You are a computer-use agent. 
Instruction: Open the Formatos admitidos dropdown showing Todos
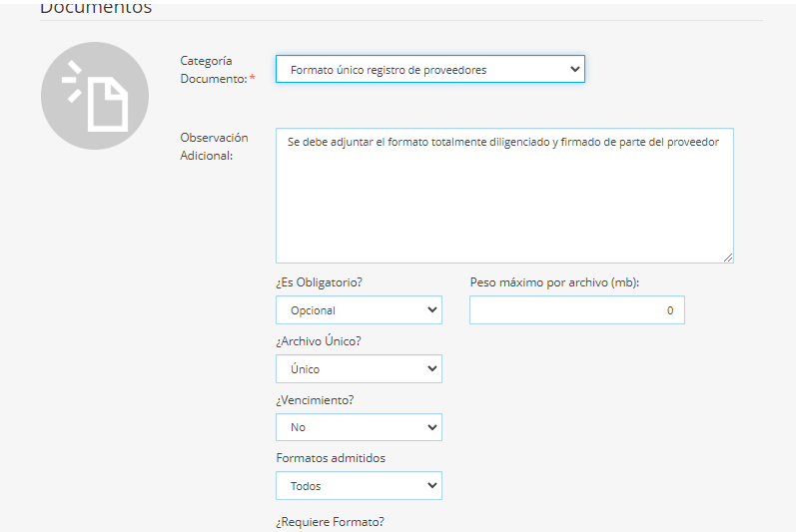pos(359,486)
